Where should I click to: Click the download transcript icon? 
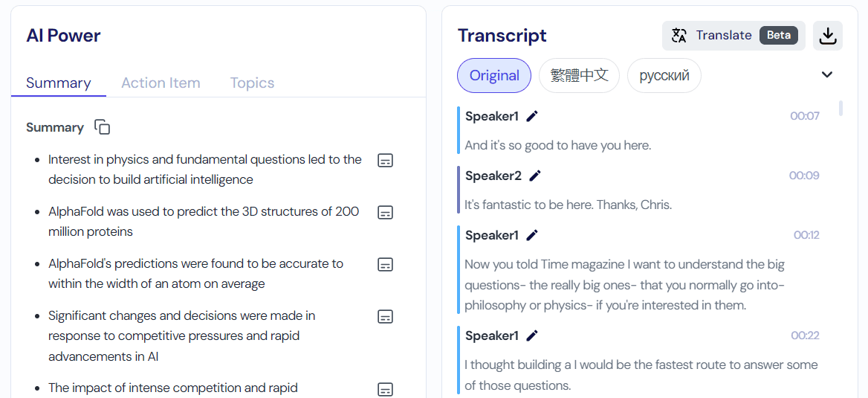click(828, 36)
